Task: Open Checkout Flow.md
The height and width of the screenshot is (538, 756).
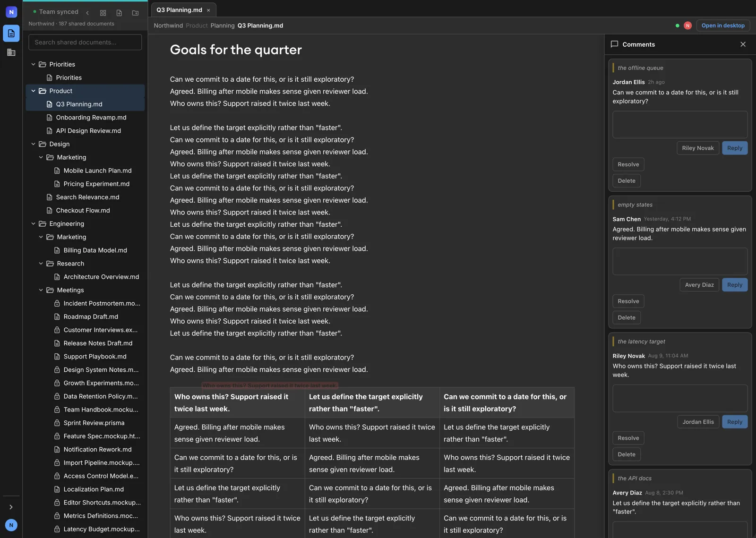Action: 85,210
